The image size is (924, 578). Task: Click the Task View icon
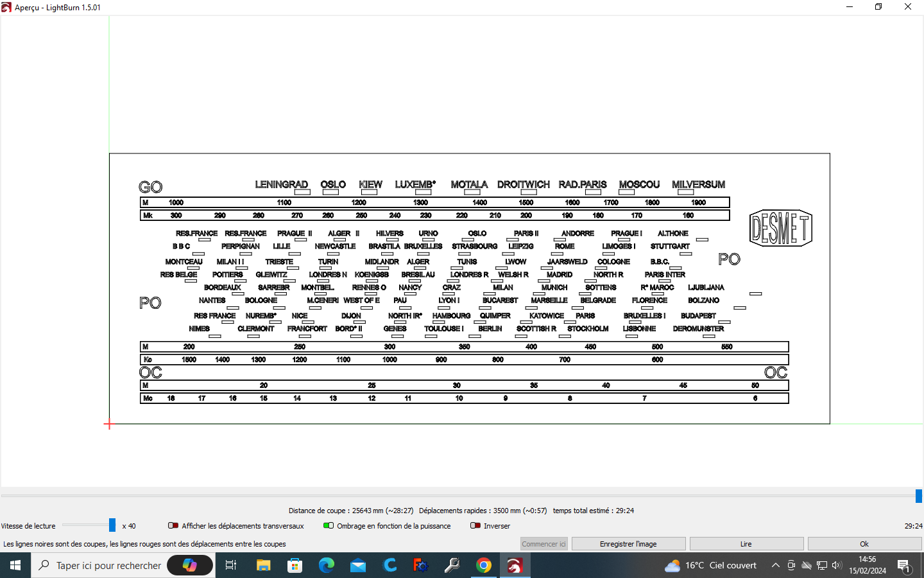231,565
